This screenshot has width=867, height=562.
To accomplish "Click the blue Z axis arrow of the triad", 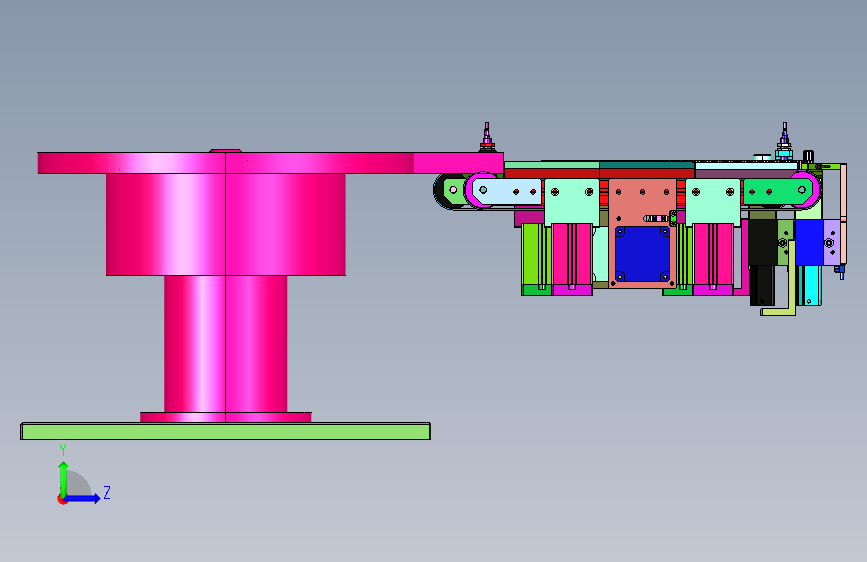I will [x=83, y=498].
